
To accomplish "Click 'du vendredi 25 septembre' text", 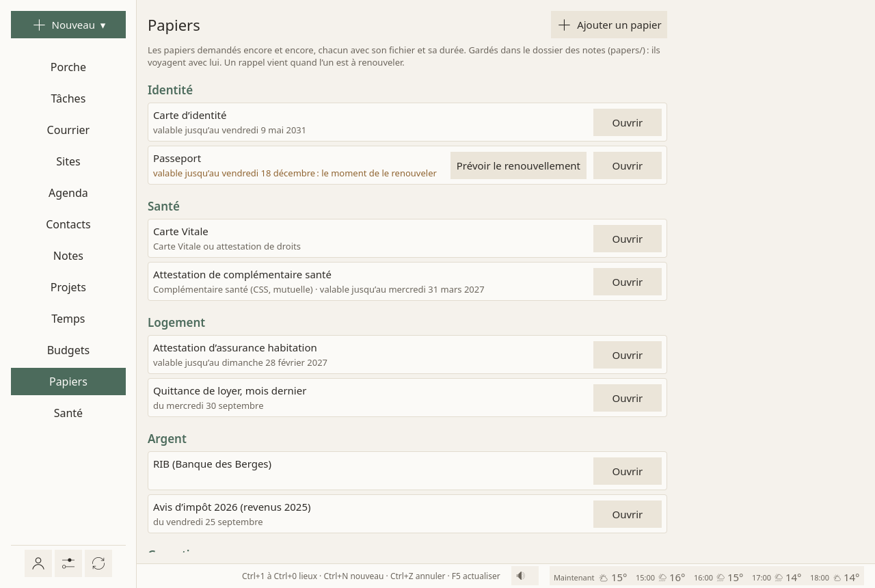I will (x=208, y=522).
